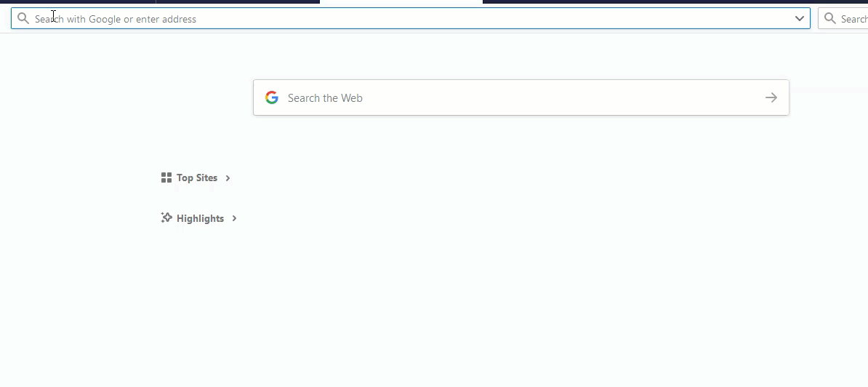Click the Google G logo
Screen dimensions: 868x387
[x=271, y=98]
